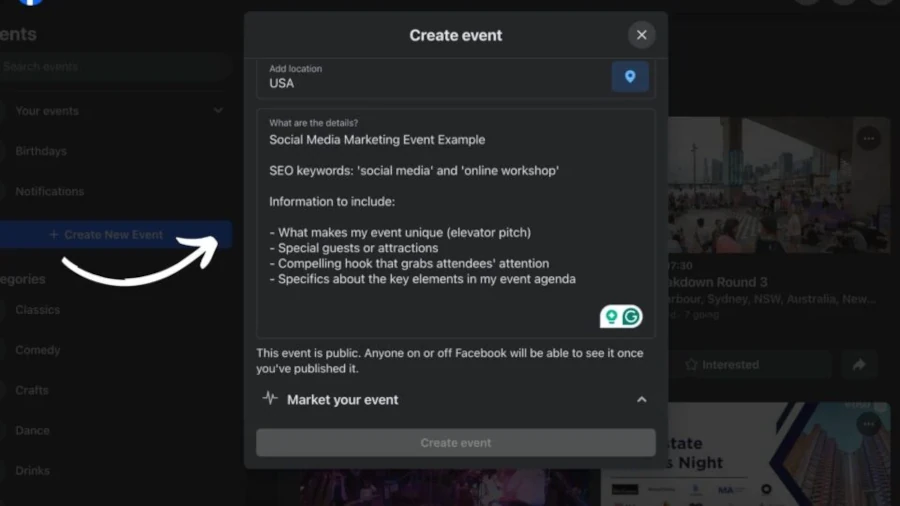
Task: Share the Sydney event via arrow icon
Action: tap(859, 365)
